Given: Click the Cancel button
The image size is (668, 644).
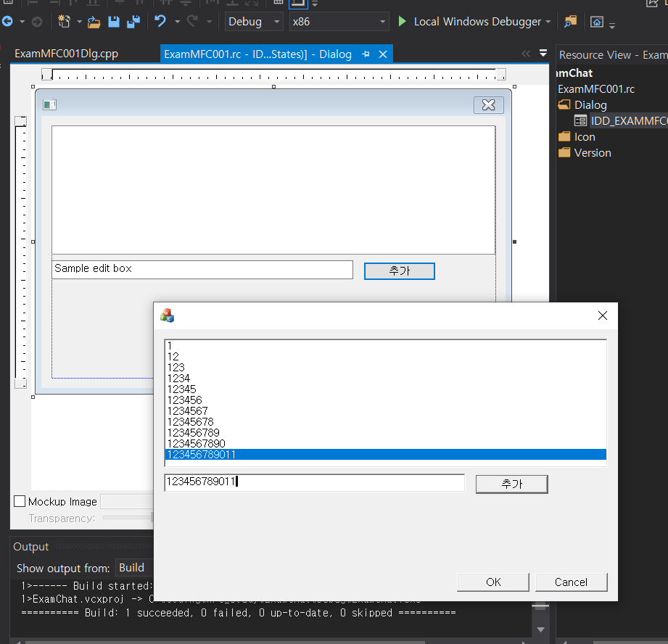Looking at the screenshot, I should click(x=571, y=582).
